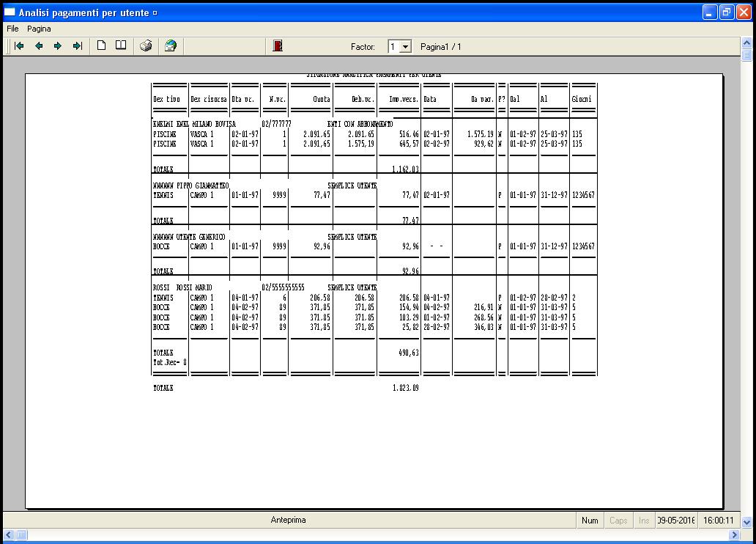Click the total value 1.162,03

click(406, 169)
